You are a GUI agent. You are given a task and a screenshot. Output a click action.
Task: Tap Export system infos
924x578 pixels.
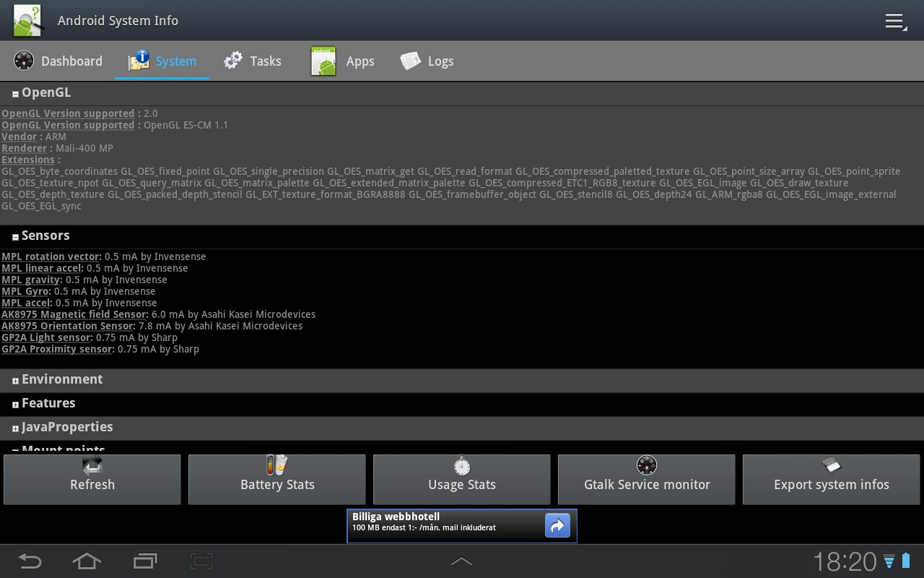point(832,479)
